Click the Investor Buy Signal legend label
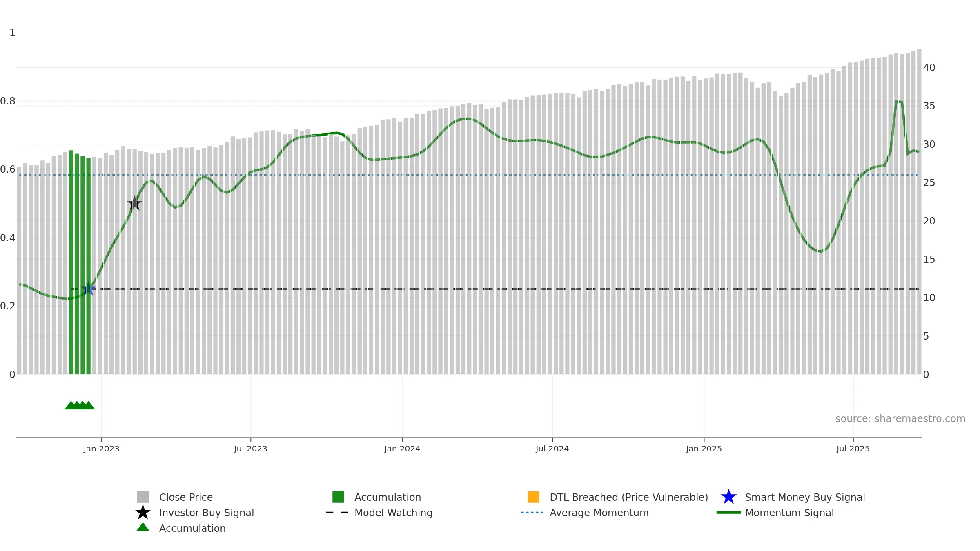The image size is (980, 551). pos(206,513)
